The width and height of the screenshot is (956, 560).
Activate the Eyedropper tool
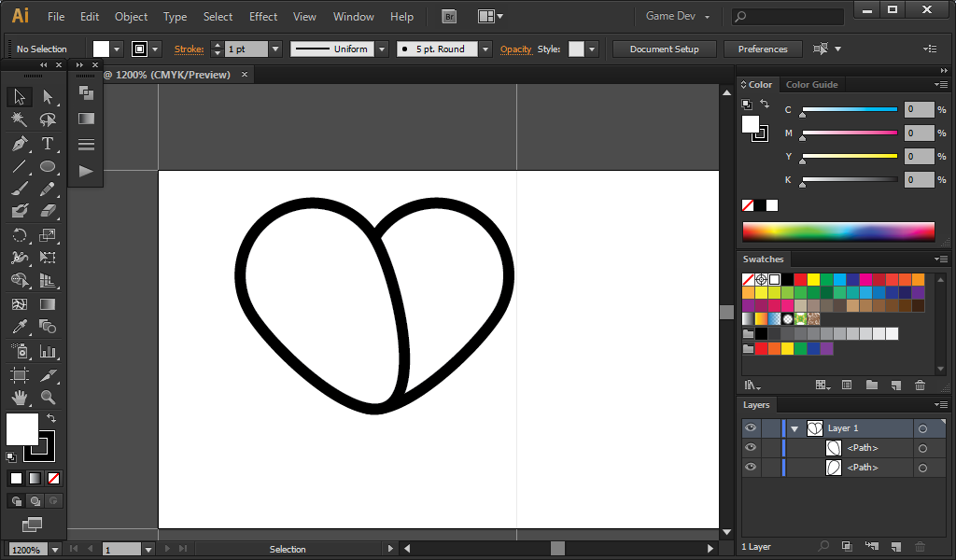[x=19, y=327]
